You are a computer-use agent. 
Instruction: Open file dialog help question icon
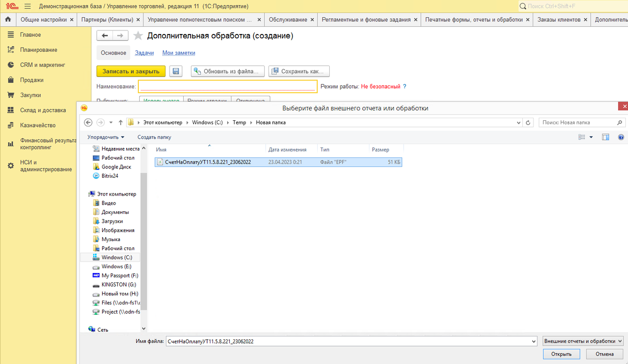click(621, 137)
